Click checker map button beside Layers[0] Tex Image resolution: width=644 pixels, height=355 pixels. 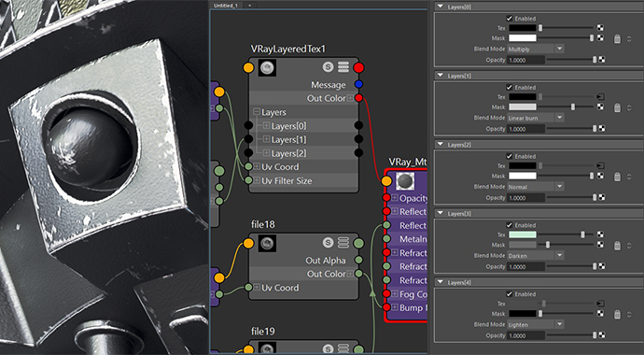(600, 28)
